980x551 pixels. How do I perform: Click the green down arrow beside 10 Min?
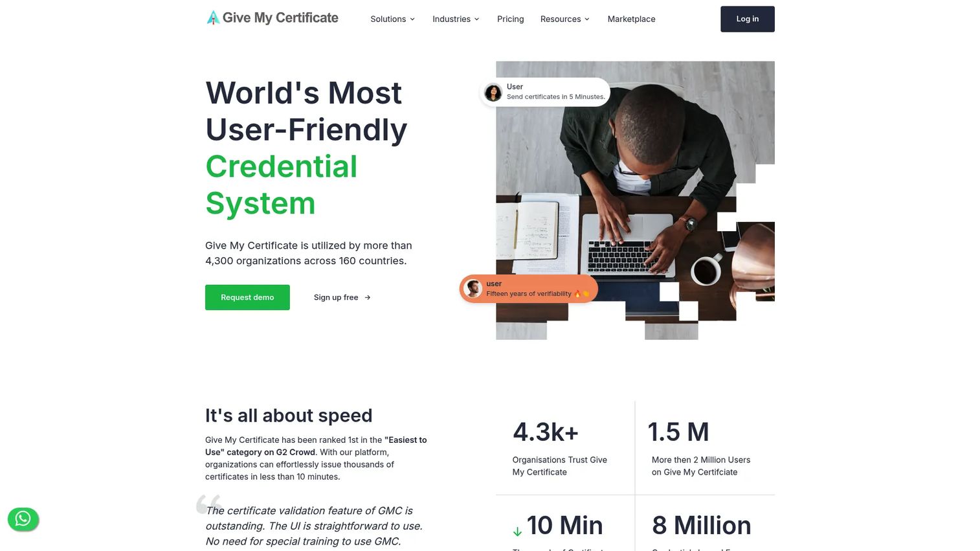[517, 532]
